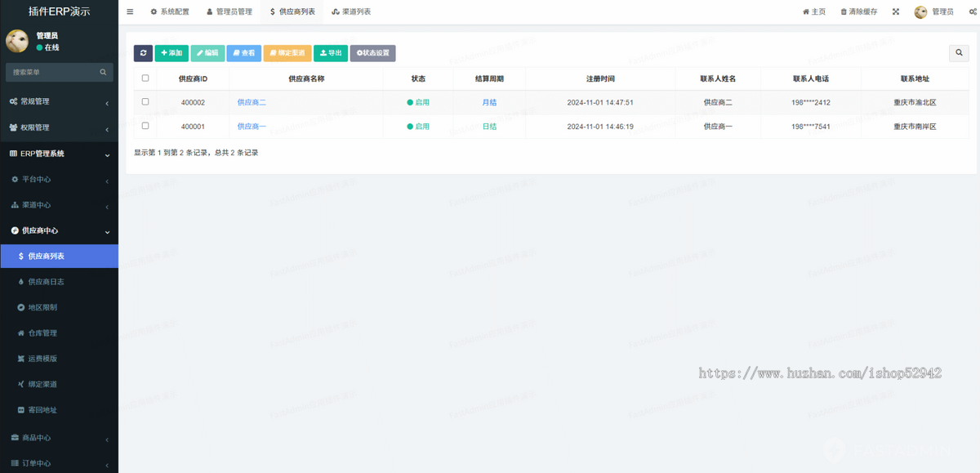
Task: Open the 供应商一 name link
Action: coord(252,127)
